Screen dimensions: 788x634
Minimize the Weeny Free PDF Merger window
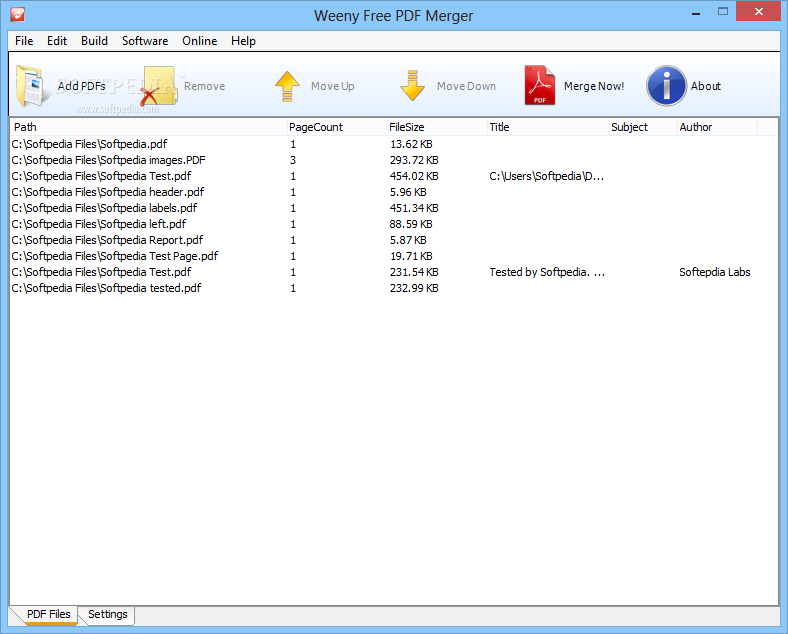[x=696, y=12]
